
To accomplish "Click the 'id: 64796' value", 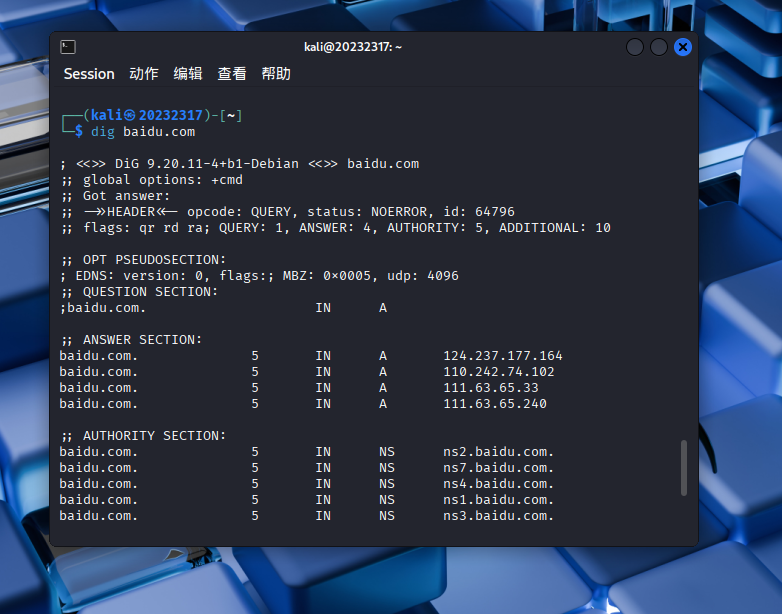I will [479, 211].
